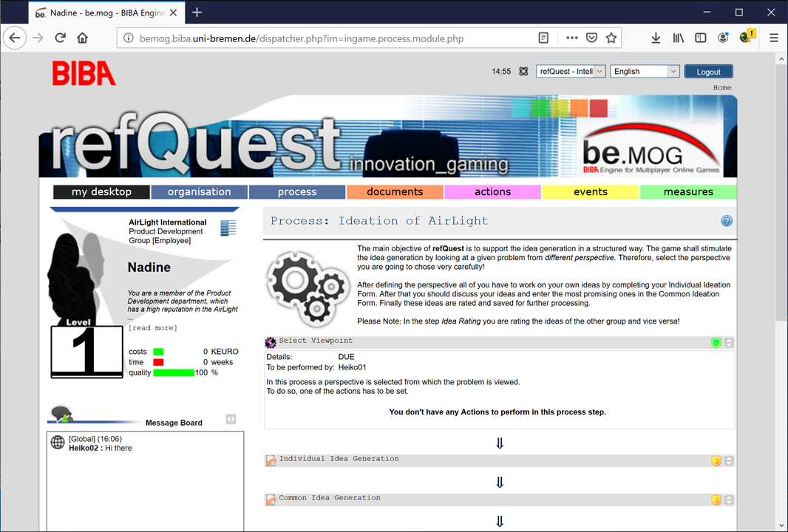
Task: Expand the Individual Idea Generation step
Action: point(729,460)
